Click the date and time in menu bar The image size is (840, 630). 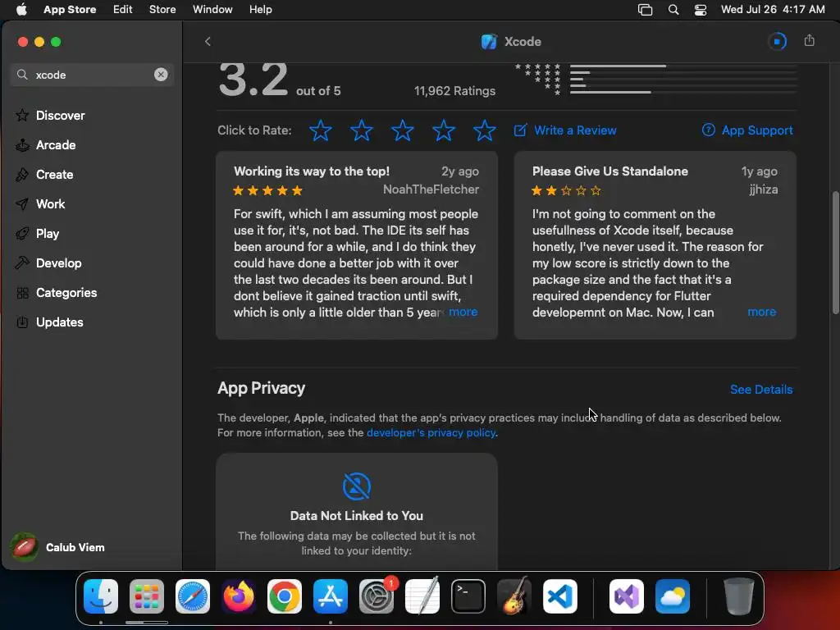point(773,9)
